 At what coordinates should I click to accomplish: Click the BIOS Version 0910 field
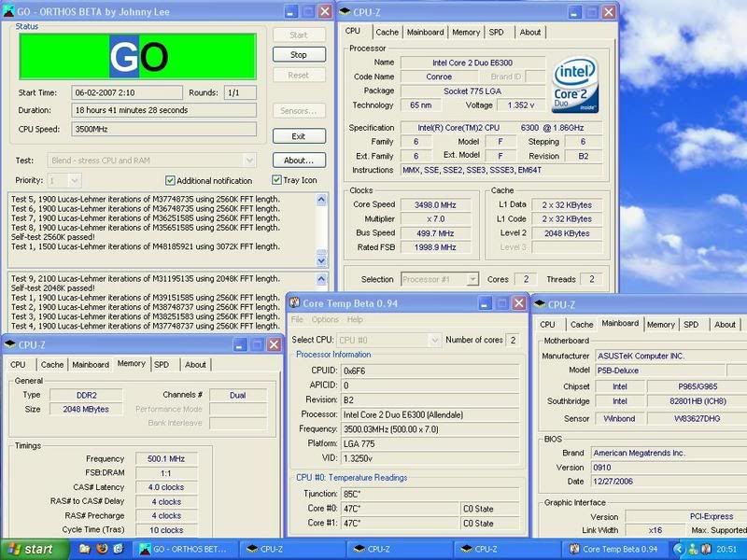coord(669,468)
